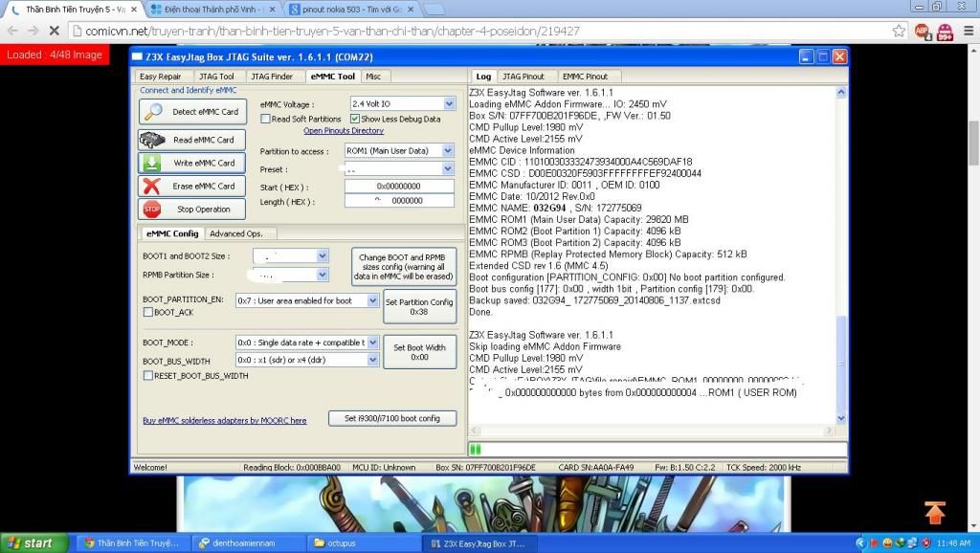Open the eMMC Voltage dropdown
The image size is (980, 553).
click(450, 103)
